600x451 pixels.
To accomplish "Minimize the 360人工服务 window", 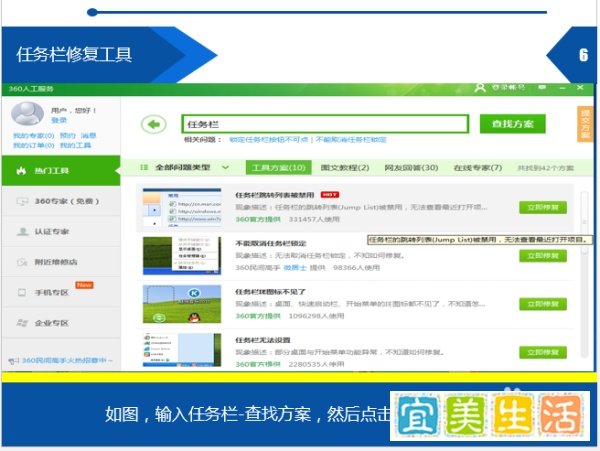I will [562, 88].
